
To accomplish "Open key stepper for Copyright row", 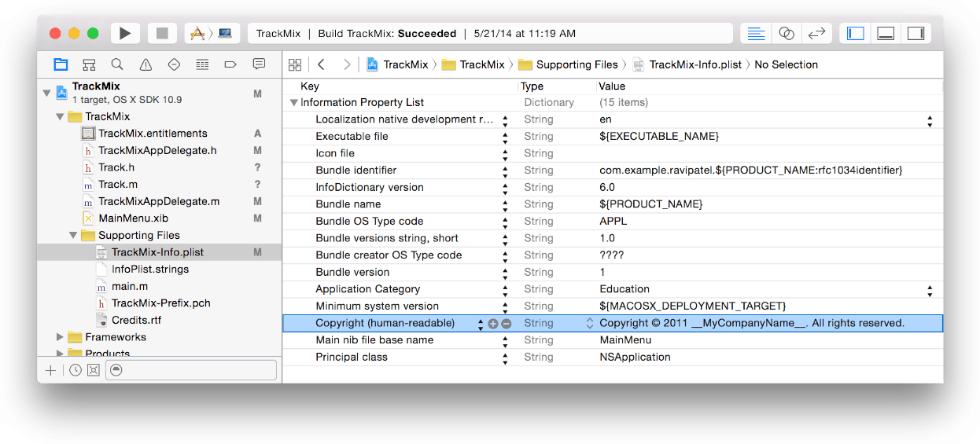I will 481,324.
